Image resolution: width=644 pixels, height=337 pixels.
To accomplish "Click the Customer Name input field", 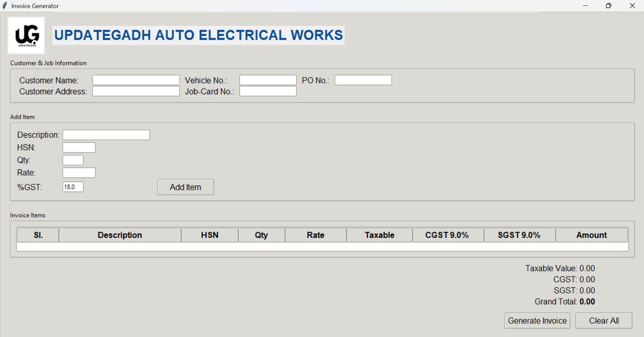I will pyautogui.click(x=136, y=80).
